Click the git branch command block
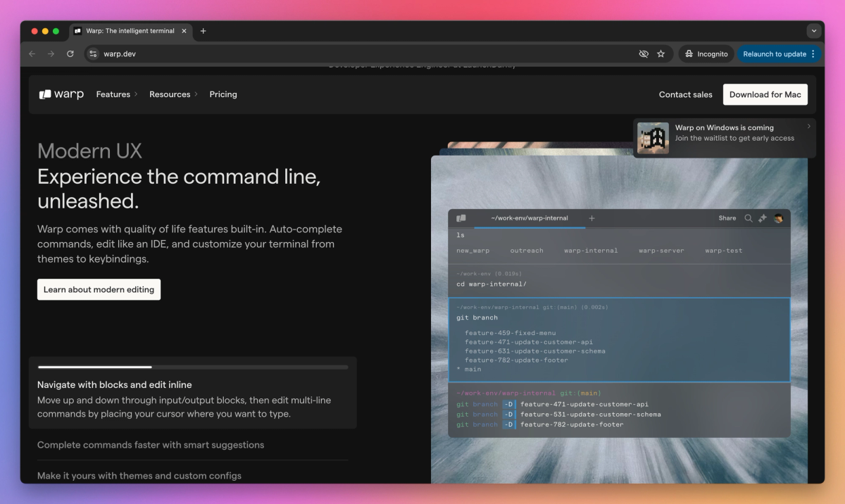 tap(619, 339)
